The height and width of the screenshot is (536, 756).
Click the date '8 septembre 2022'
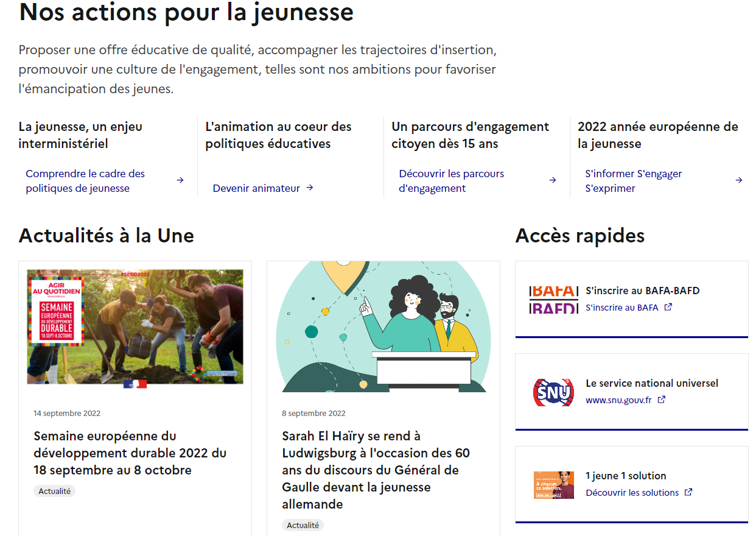pyautogui.click(x=313, y=413)
